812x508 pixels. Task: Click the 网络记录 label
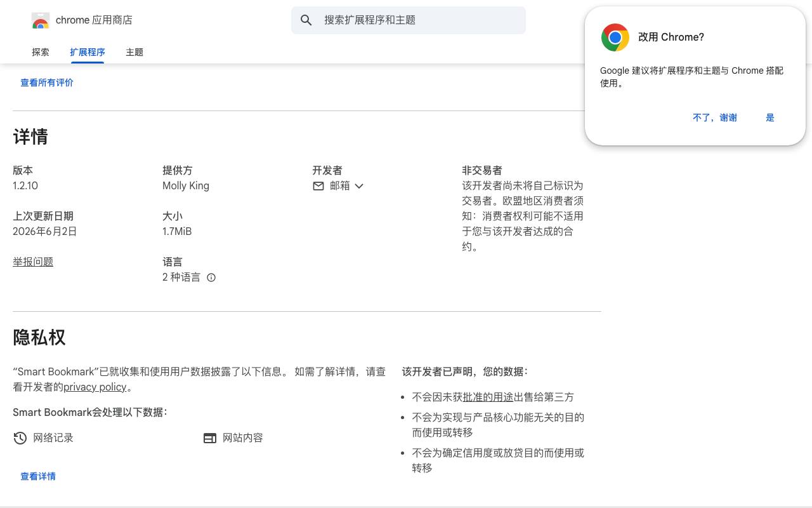(53, 438)
